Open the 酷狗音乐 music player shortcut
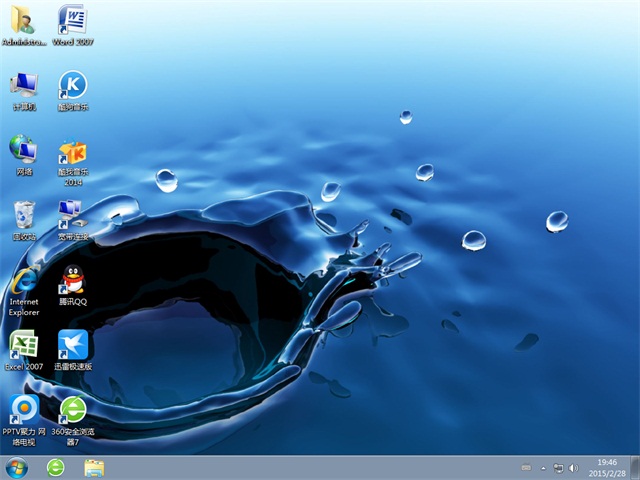This screenshot has width=640, height=480. tap(72, 86)
